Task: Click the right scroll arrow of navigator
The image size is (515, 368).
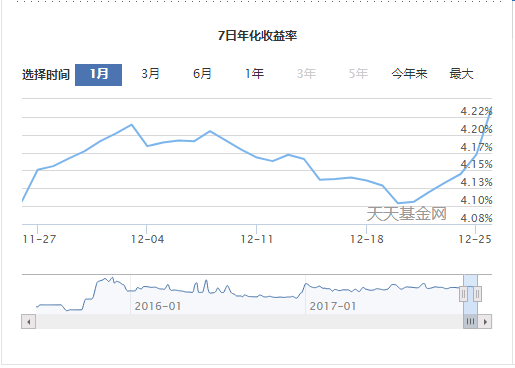Action: click(x=485, y=322)
